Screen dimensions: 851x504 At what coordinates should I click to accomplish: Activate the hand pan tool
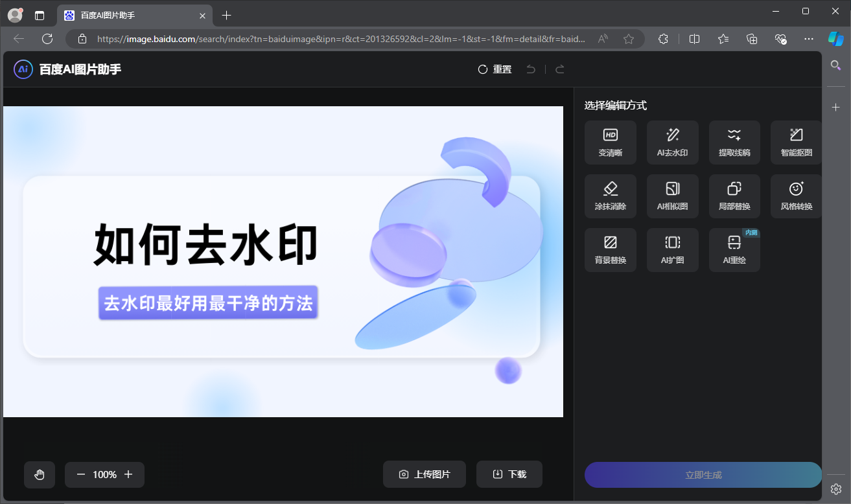(40, 474)
